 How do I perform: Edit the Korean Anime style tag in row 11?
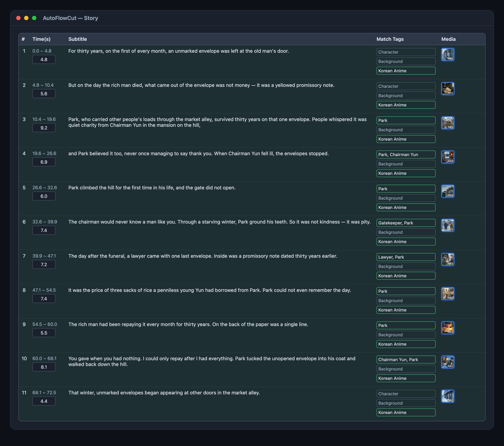406,413
